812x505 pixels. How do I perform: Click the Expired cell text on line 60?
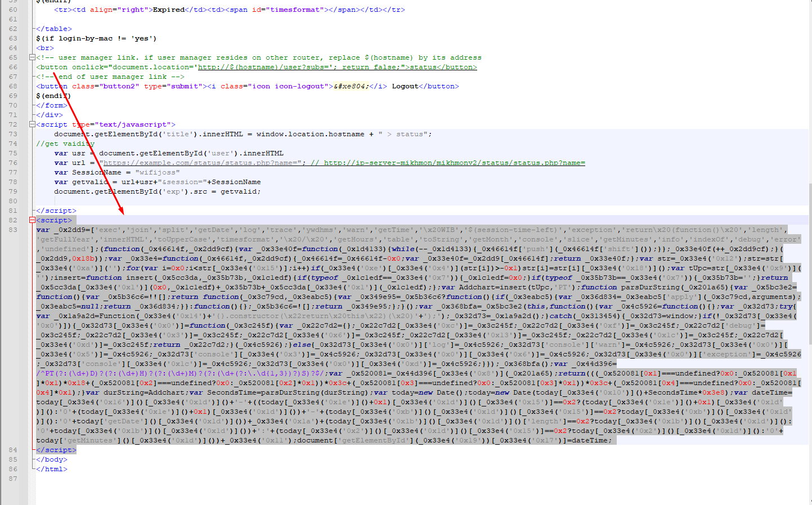point(169,10)
